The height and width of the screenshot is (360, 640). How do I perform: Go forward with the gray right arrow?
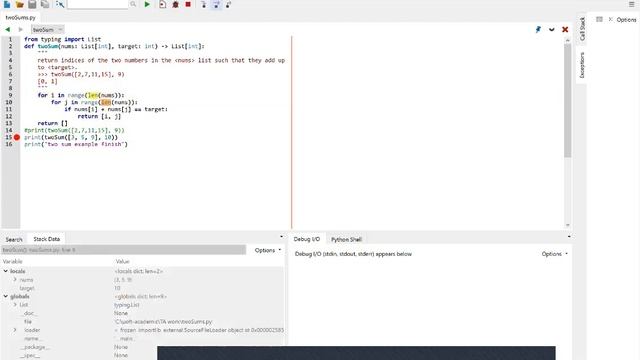(x=20, y=29)
